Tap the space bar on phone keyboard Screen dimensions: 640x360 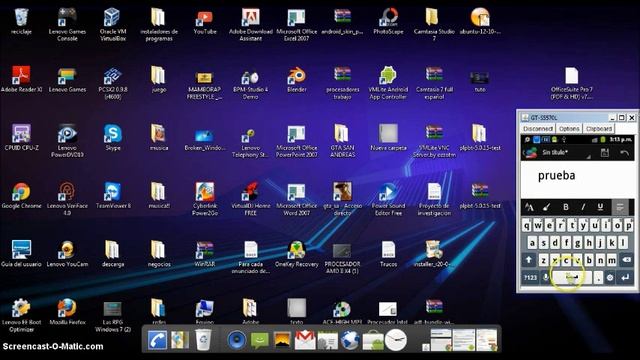click(572, 278)
